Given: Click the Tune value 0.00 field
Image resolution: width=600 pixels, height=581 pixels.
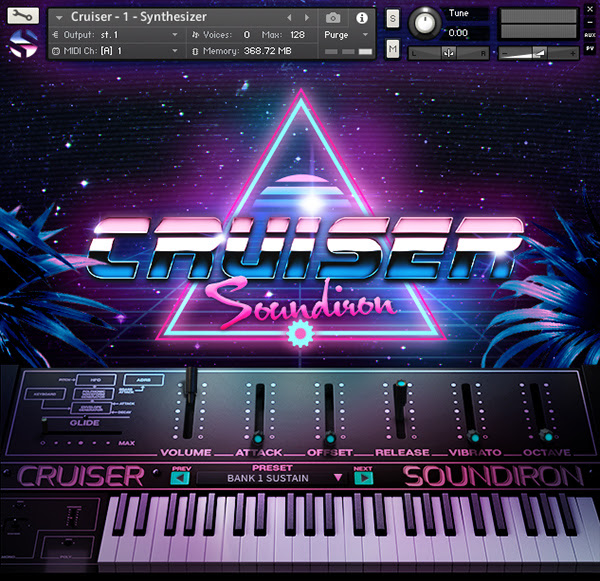Looking at the screenshot, I should (458, 33).
